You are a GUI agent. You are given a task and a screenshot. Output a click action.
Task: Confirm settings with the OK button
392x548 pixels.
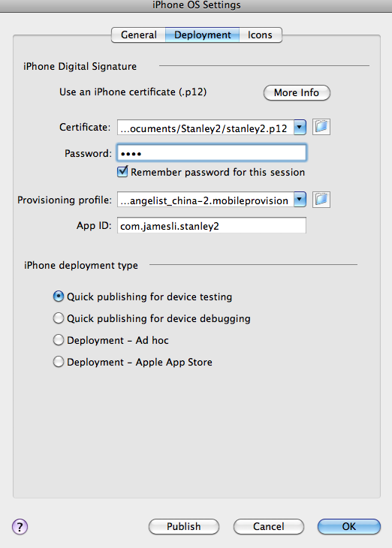(349, 526)
